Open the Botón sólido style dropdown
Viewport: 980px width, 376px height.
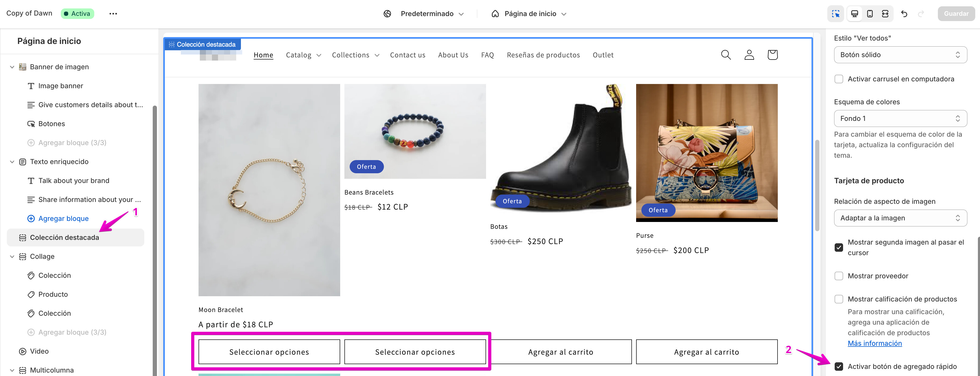900,55
